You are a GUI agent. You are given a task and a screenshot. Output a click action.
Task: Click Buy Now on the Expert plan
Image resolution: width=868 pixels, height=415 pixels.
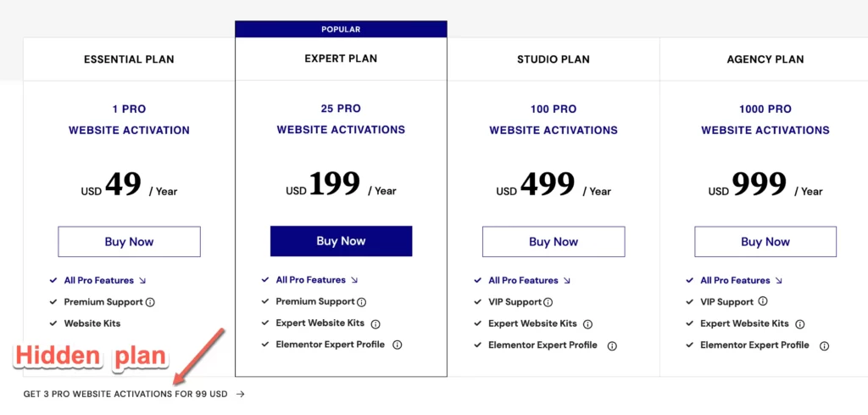click(x=341, y=241)
